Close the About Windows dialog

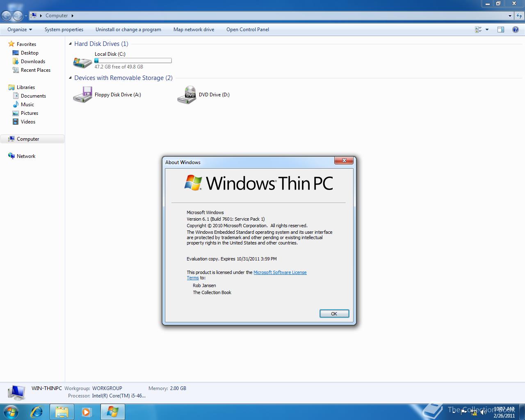point(344,160)
